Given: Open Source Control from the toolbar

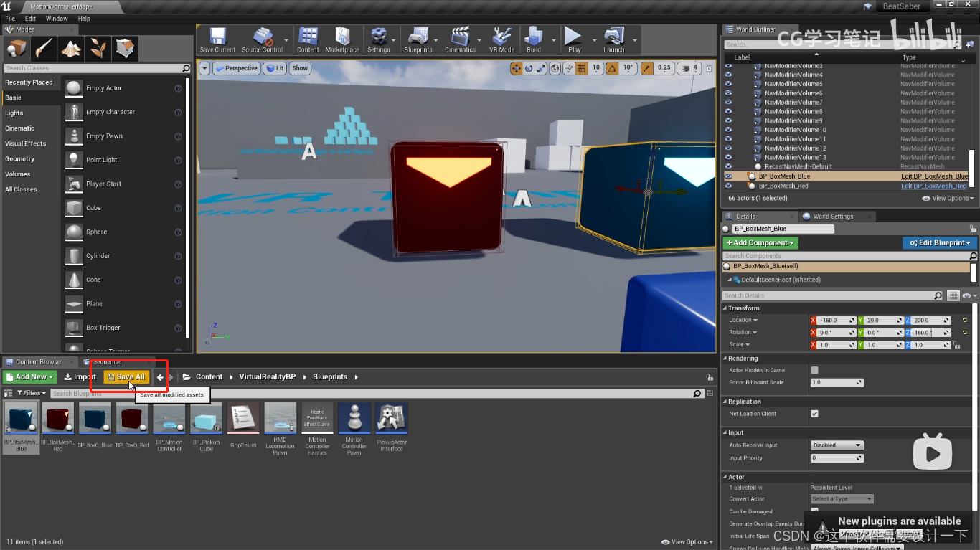Looking at the screenshot, I should [262, 40].
